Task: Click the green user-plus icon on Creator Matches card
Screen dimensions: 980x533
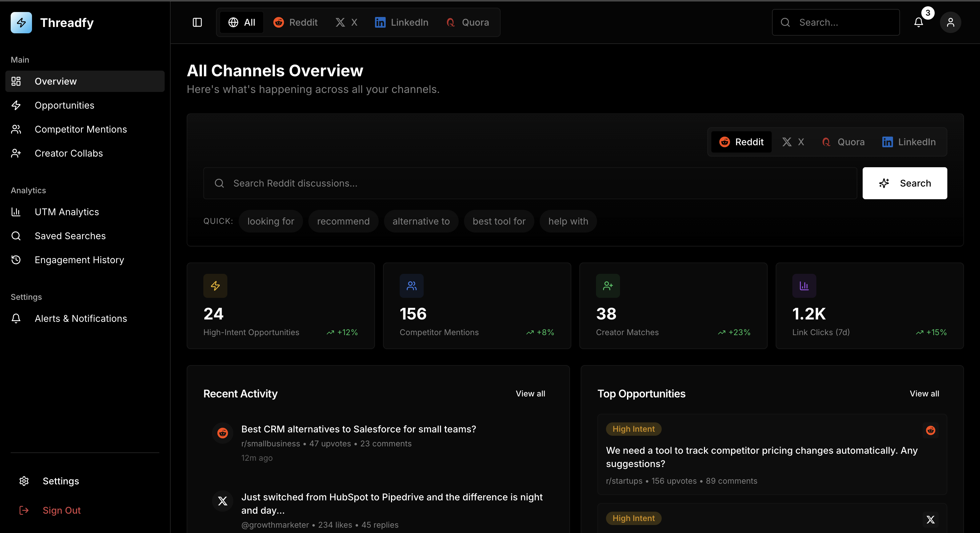Action: coord(608,285)
